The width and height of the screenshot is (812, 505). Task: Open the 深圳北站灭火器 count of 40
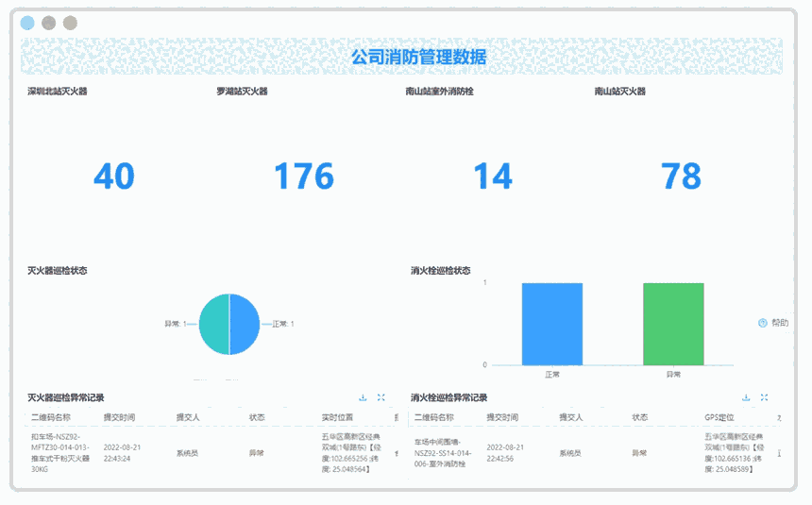114,177
